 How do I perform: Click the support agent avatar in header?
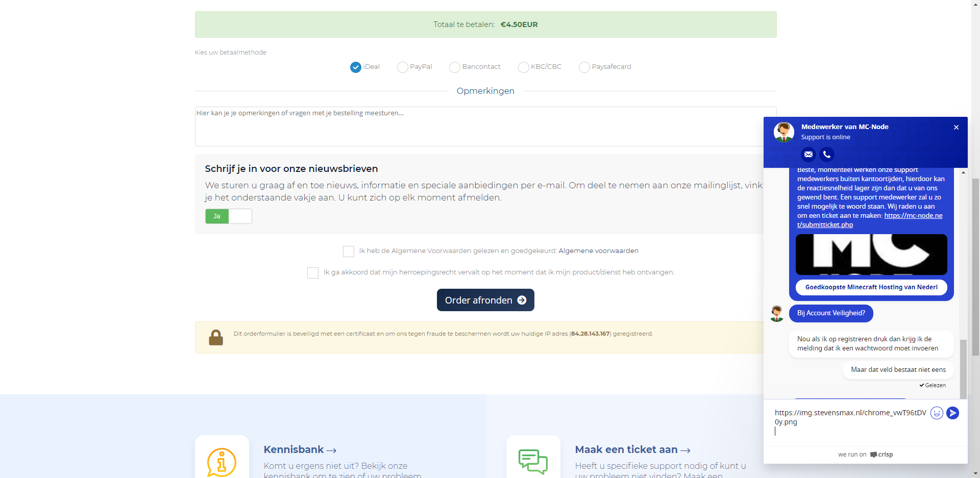tap(784, 132)
